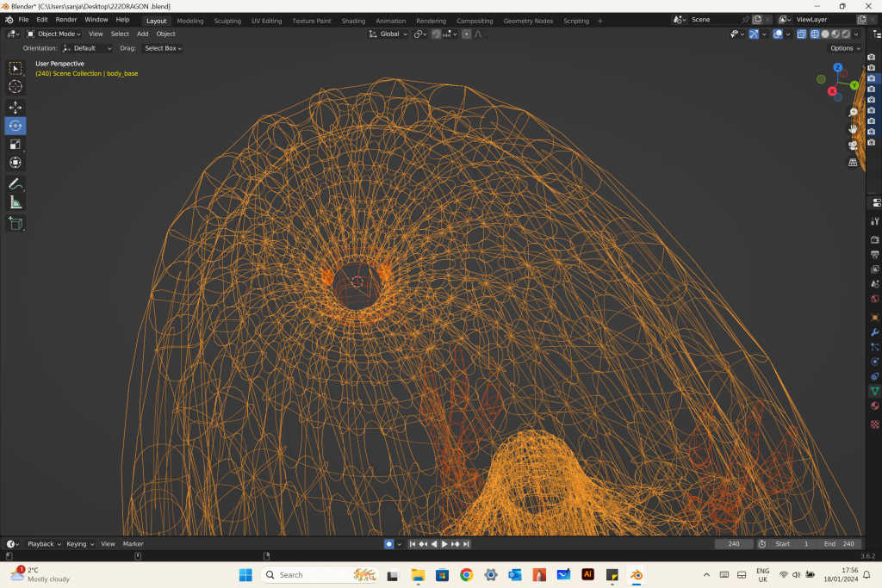Screen dimensions: 882x588
Task: Toggle X-Ray display mode
Action: click(x=802, y=34)
